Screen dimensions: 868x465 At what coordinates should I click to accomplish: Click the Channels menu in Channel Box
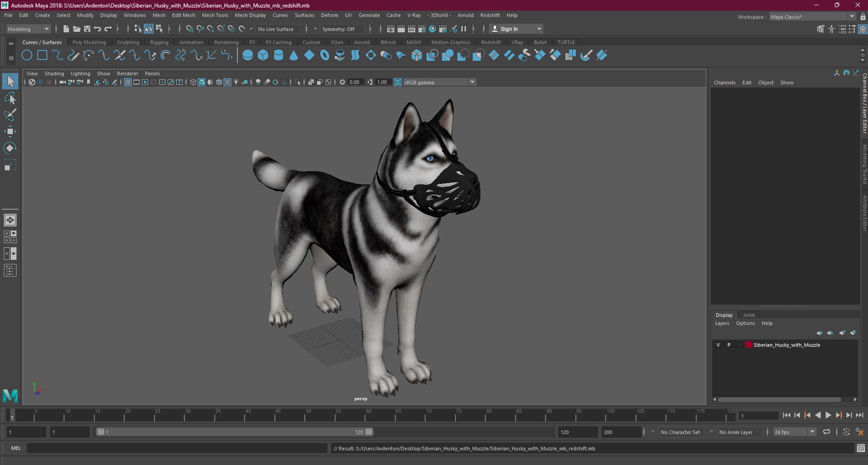[x=724, y=83]
